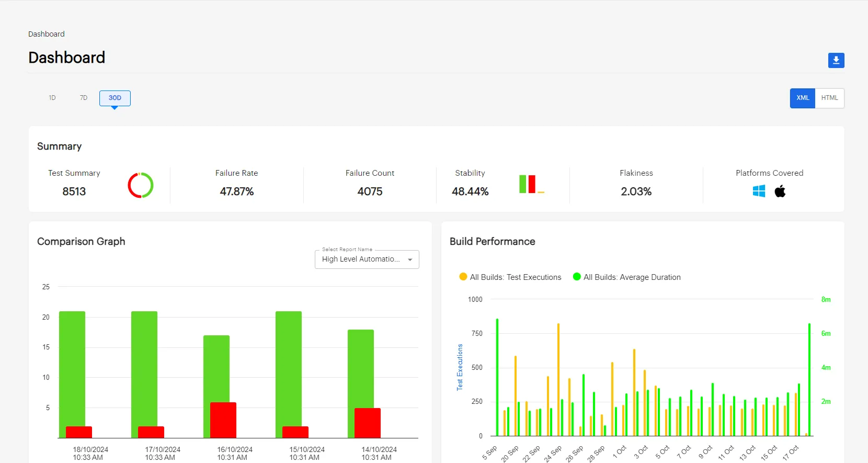The image size is (868, 463).
Task: Click the green Average Duration legend dot
Action: (577, 277)
